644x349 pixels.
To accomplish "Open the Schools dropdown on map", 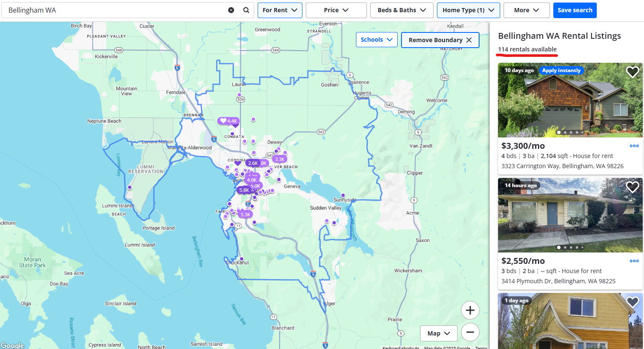I will [377, 40].
